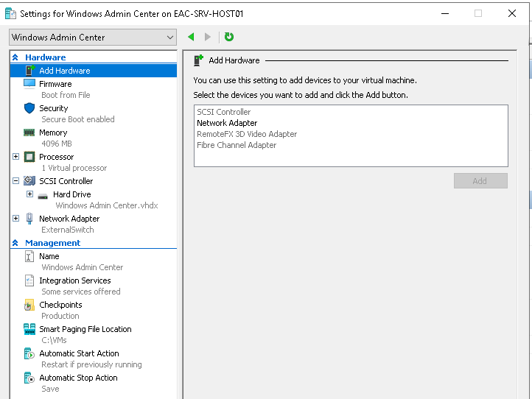Click the settings window title bar icon

tap(10, 13)
